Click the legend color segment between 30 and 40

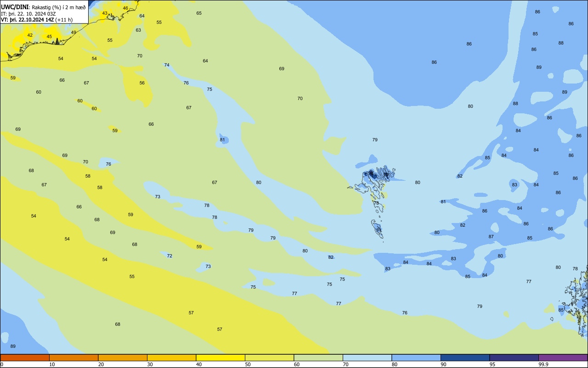click(171, 357)
